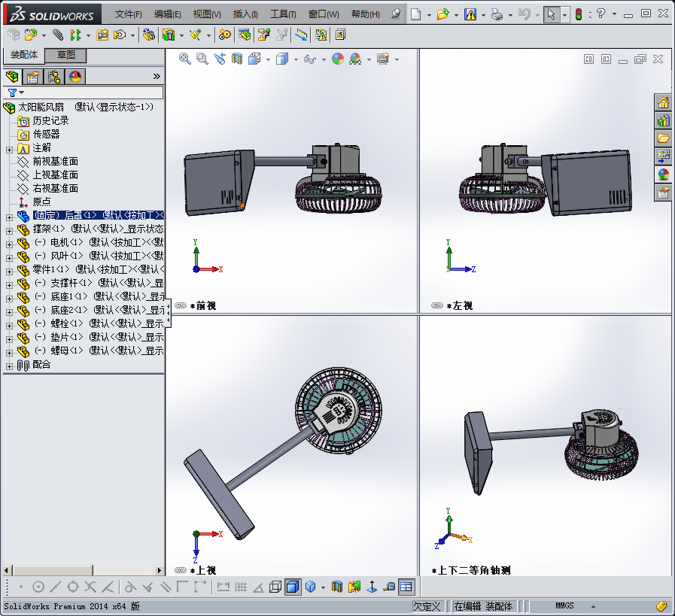The width and height of the screenshot is (675, 616).
Task: Expand the 注解 tree node
Action: point(10,150)
